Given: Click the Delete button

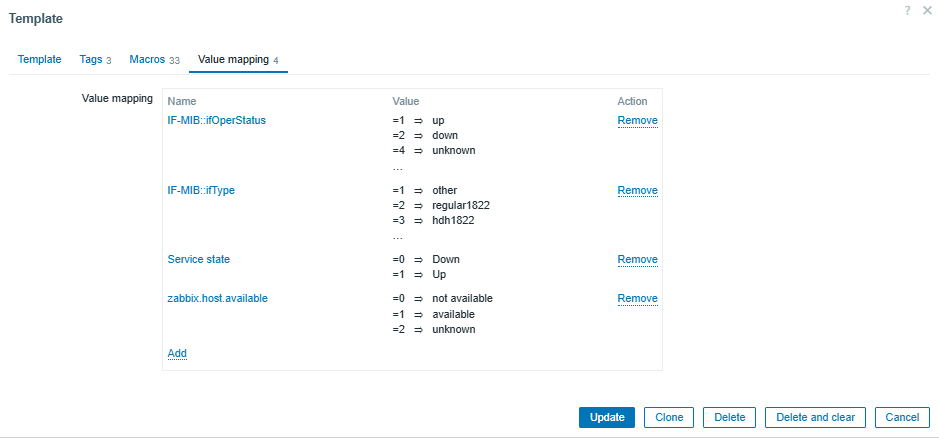Looking at the screenshot, I should click(729, 418).
